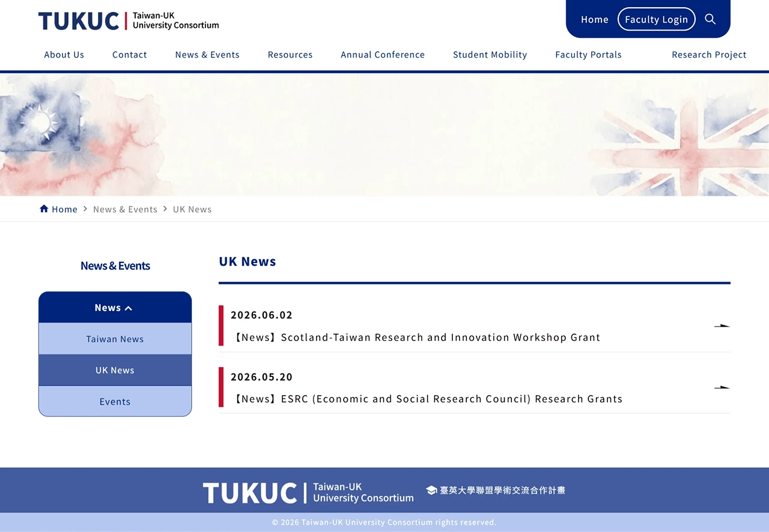Select Taiwan News in sidebar
The image size is (769, 532).
pyautogui.click(x=115, y=339)
